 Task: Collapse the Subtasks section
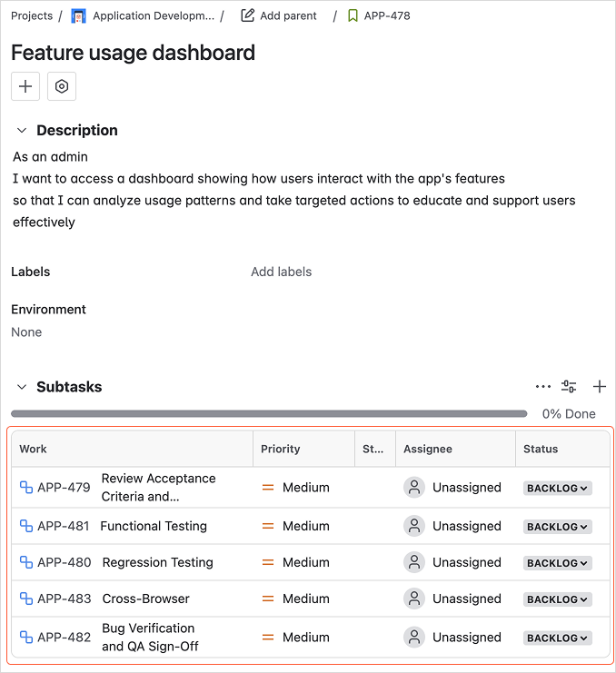(x=22, y=387)
